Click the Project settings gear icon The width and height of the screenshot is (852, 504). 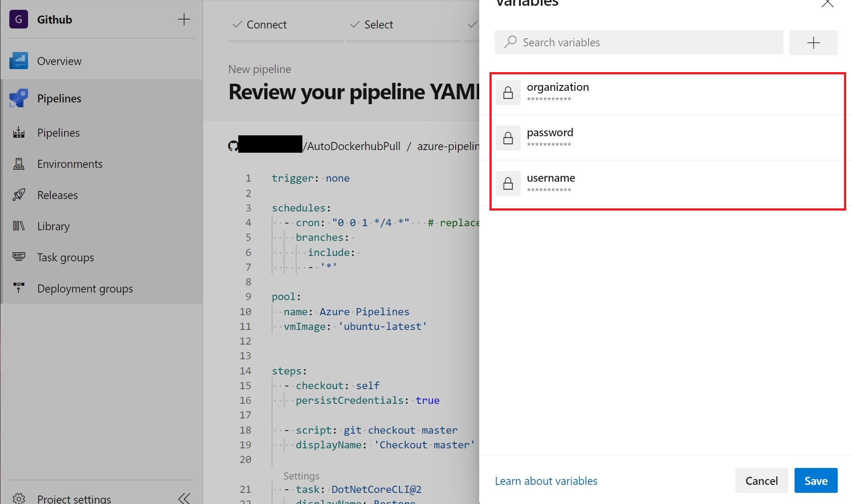click(x=19, y=498)
